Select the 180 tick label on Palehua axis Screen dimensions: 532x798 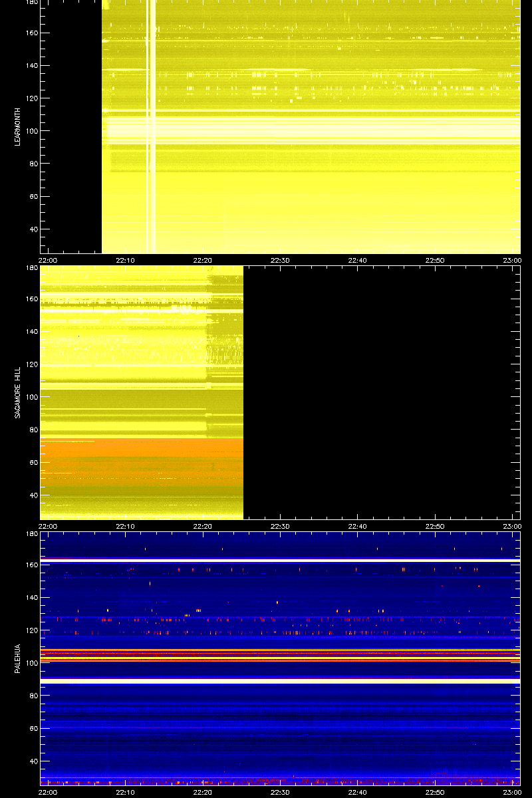31,534
